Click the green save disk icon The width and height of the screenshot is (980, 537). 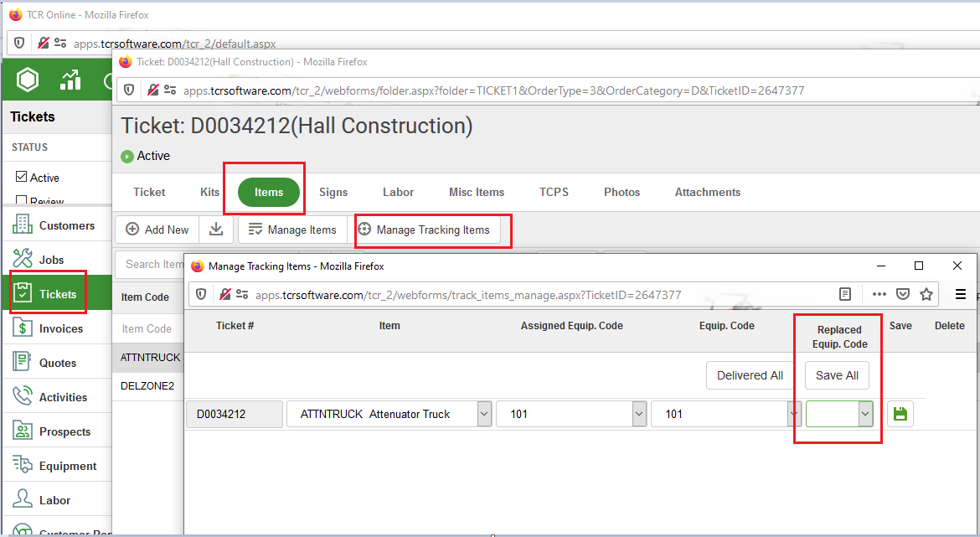(900, 414)
